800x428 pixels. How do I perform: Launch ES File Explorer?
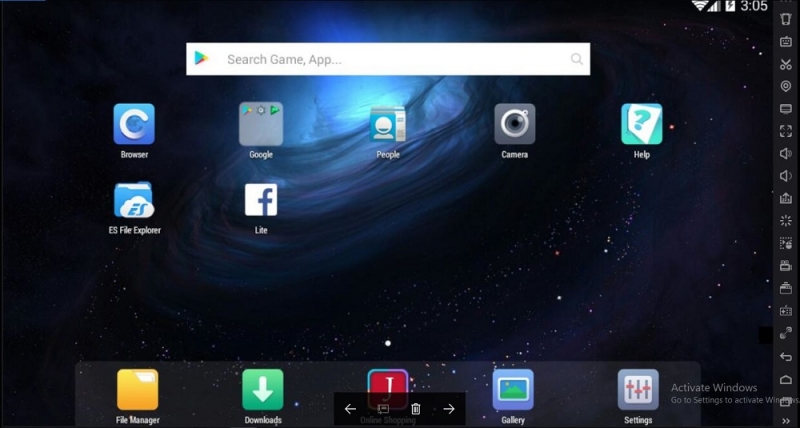134,200
